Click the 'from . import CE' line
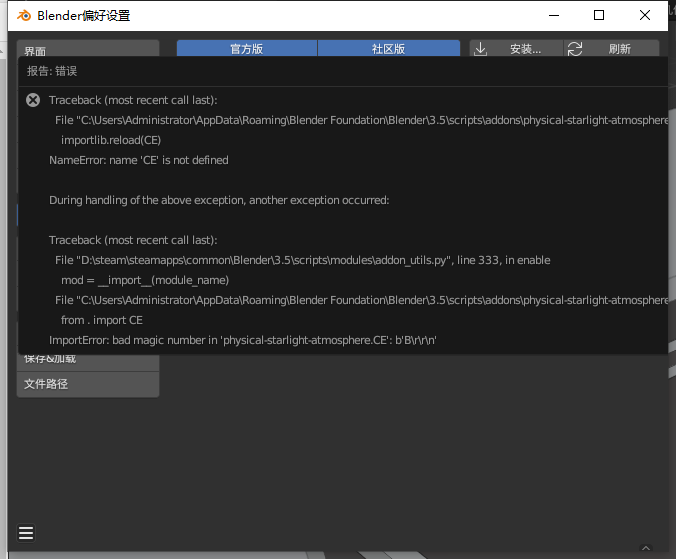Viewport: 676px width, 559px height. (102, 320)
